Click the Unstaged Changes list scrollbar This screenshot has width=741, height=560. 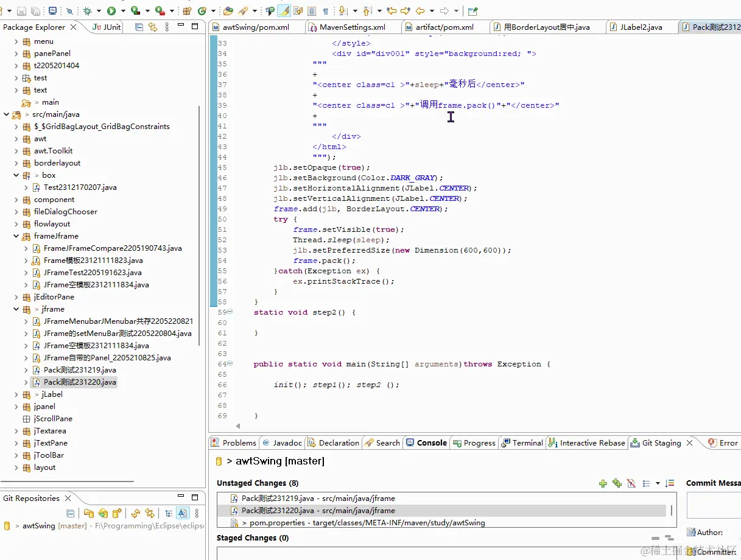pos(672,510)
